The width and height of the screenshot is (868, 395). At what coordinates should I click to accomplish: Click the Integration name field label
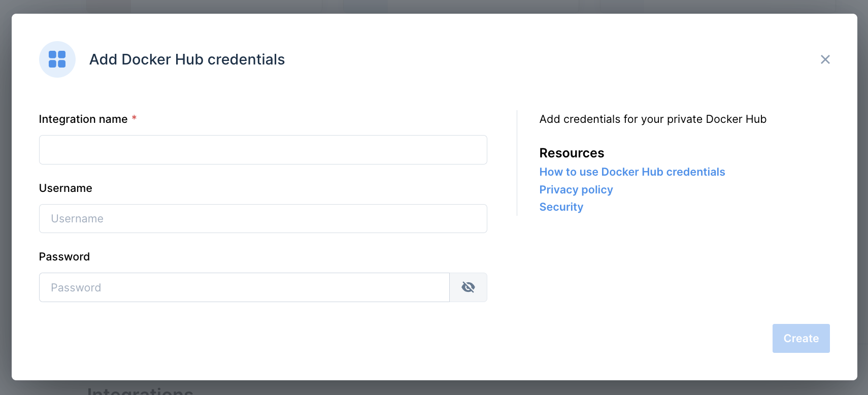[x=83, y=119]
